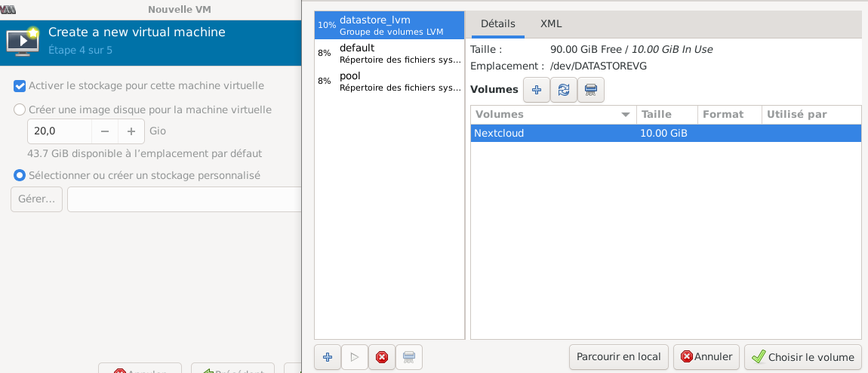The height and width of the screenshot is (373, 868).
Task: Increase disk size with plus button
Action: click(131, 131)
